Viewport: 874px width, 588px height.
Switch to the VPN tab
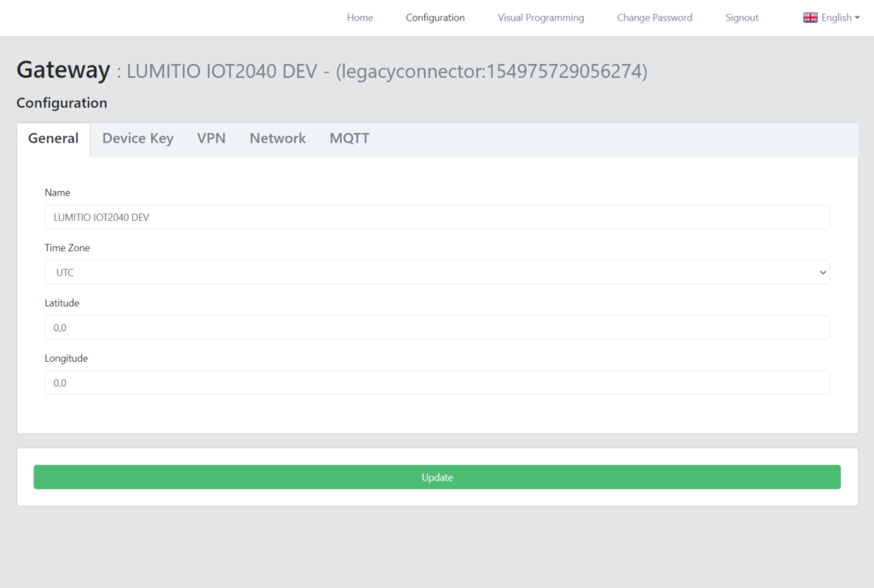tap(212, 139)
